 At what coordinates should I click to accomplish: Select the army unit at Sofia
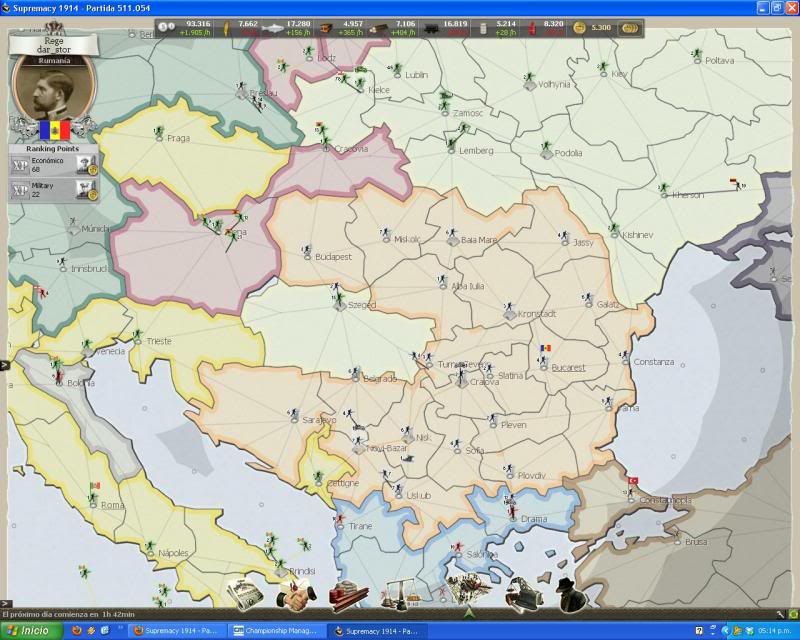(456, 444)
